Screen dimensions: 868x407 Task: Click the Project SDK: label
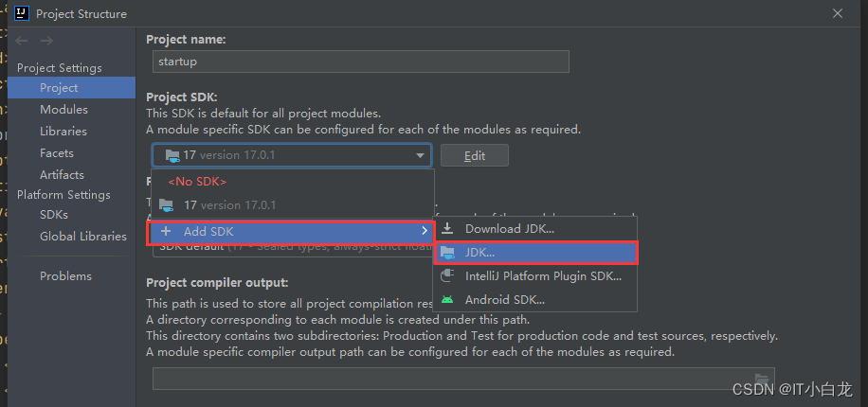(x=182, y=97)
